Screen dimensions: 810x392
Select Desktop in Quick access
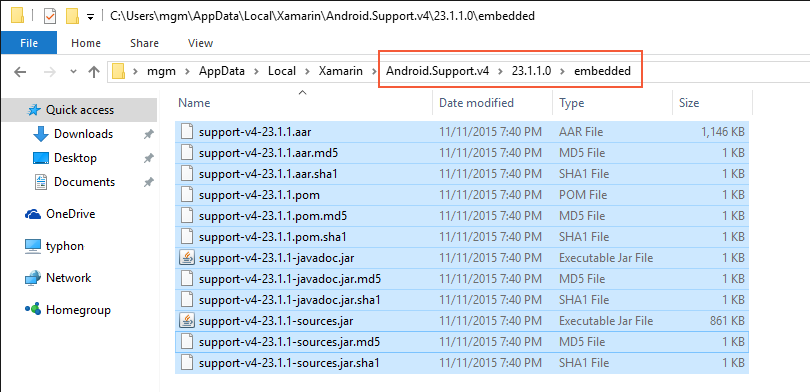click(x=75, y=158)
